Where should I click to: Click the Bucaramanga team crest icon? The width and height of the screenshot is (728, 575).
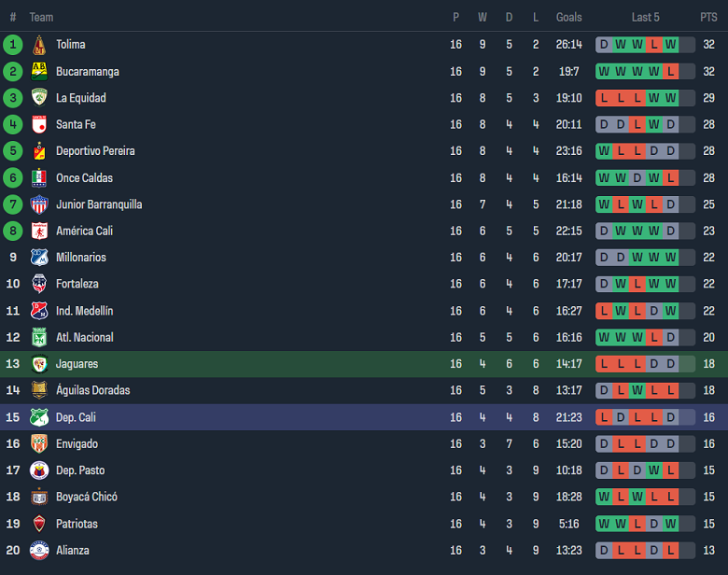pyautogui.click(x=39, y=71)
